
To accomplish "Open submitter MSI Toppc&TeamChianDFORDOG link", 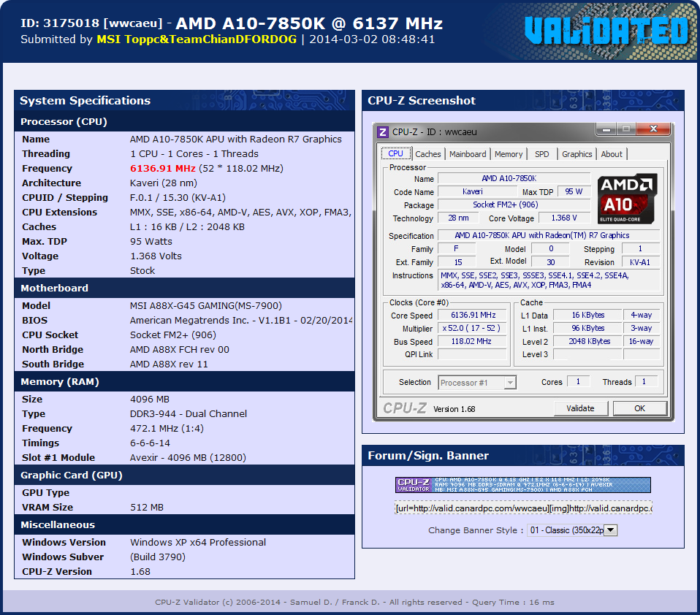I will 197,39.
